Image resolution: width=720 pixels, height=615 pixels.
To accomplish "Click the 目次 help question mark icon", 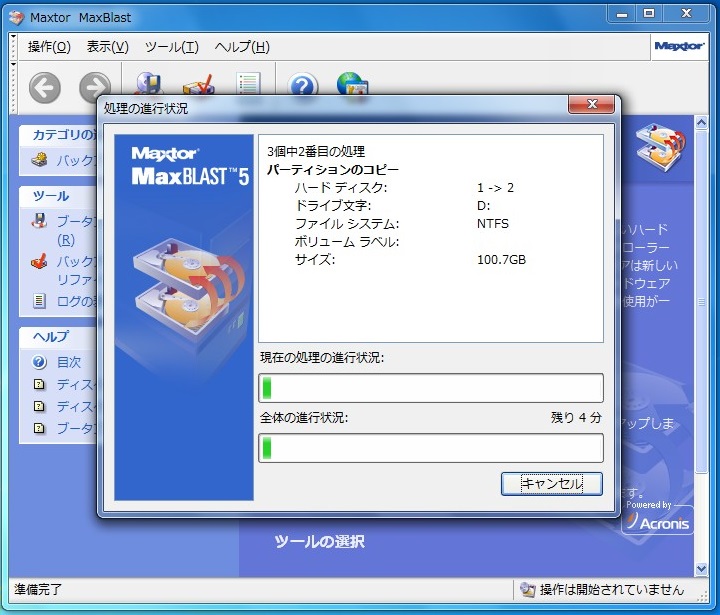I will [39, 362].
